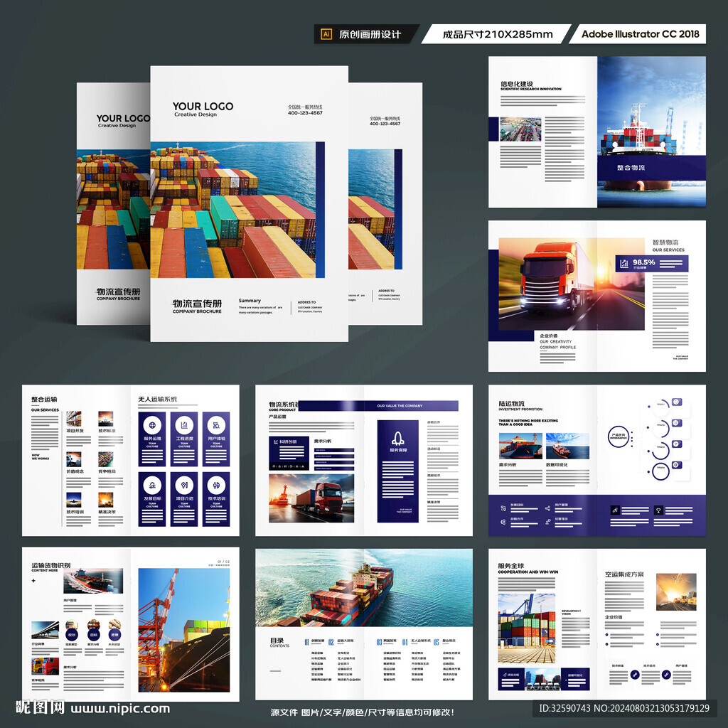Image resolution: width=728 pixels, height=728 pixels.
Task: Click the 目录 CONTENTS heading
Action: point(279,642)
